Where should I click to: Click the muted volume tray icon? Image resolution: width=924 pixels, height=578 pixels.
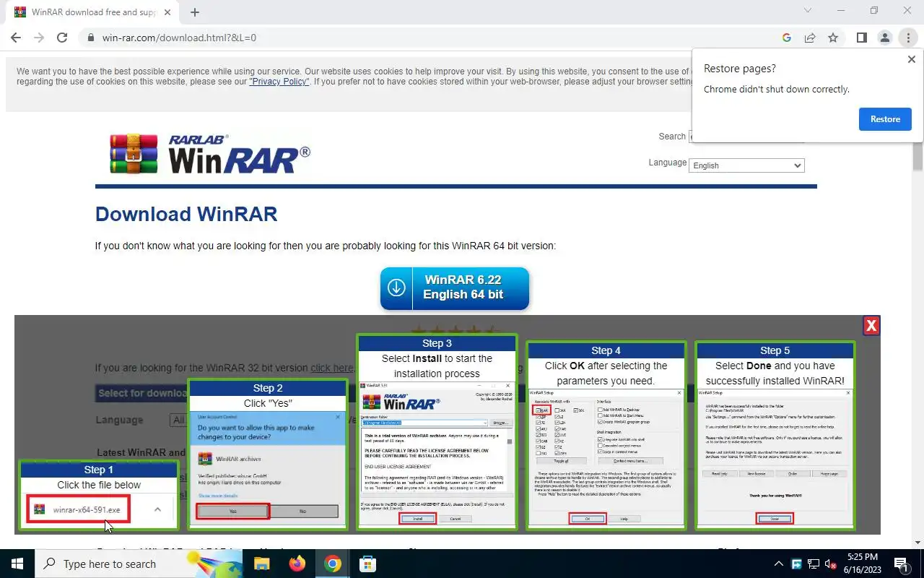tap(831, 564)
